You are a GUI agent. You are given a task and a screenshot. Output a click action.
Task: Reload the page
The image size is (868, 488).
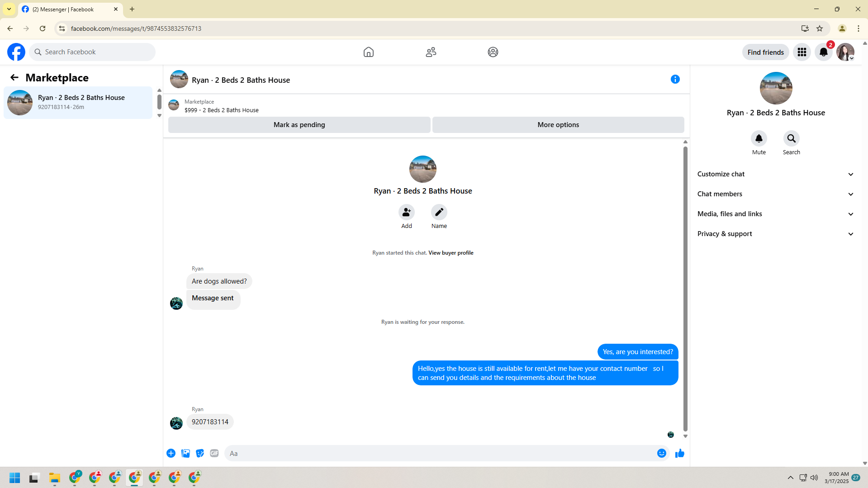43,28
